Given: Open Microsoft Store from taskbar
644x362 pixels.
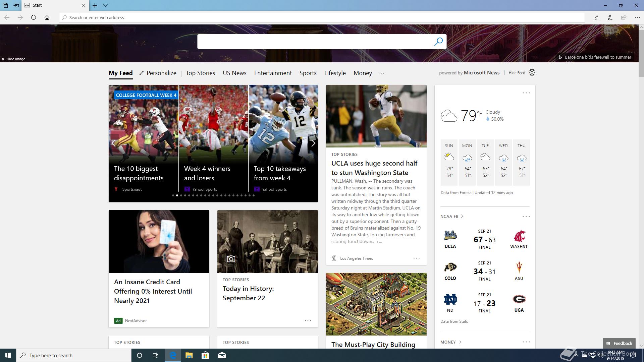Looking at the screenshot, I should pyautogui.click(x=205, y=355).
